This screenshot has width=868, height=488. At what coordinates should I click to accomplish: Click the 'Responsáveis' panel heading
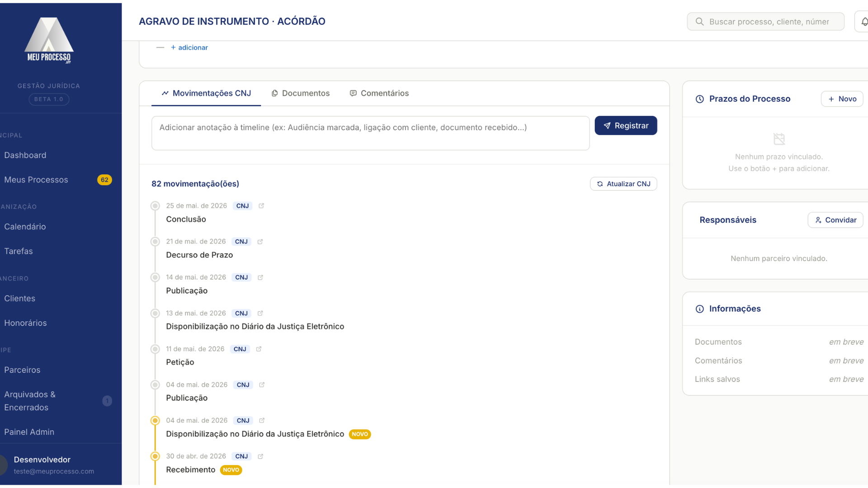(728, 220)
